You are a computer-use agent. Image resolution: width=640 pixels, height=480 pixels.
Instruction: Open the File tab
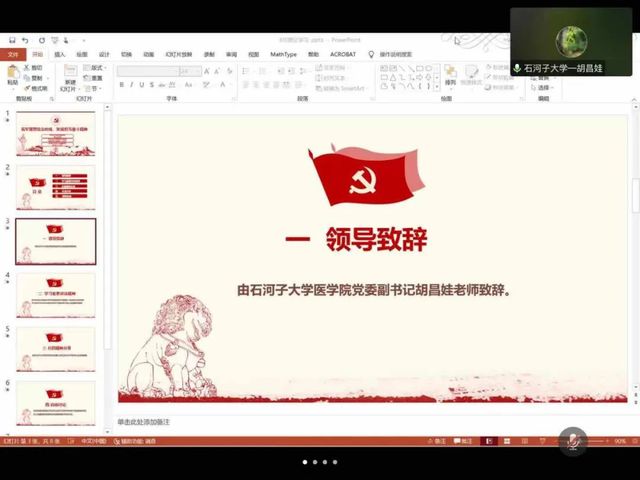[13, 54]
